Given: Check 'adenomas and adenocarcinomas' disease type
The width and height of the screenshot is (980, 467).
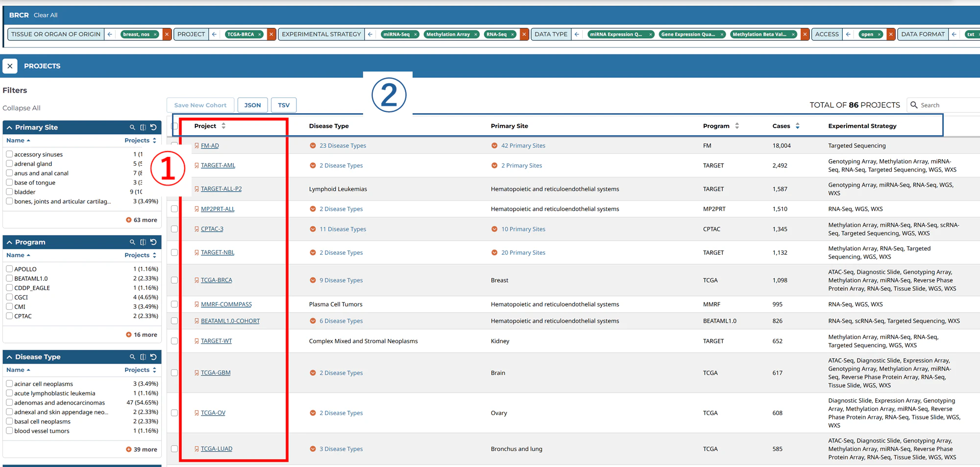Looking at the screenshot, I should [9, 402].
